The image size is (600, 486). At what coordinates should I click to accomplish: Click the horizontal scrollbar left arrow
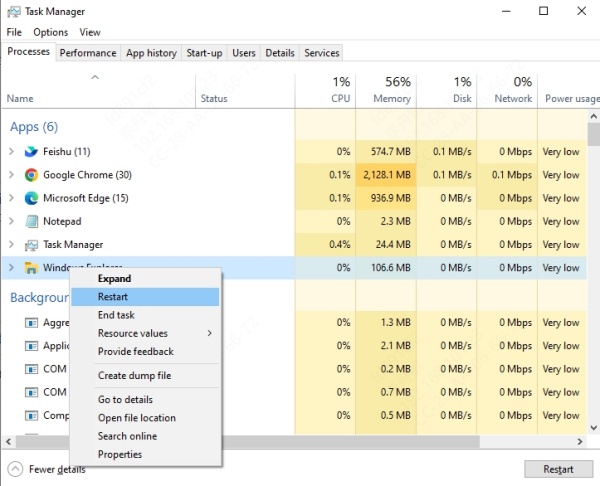click(8, 442)
